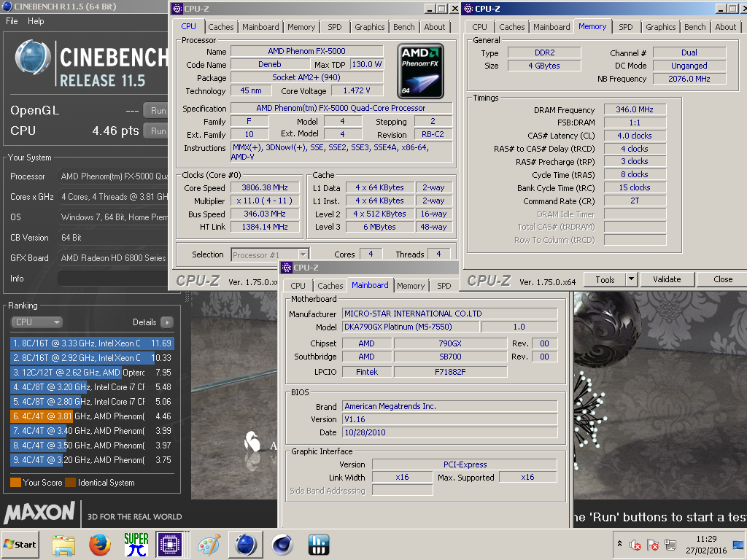The image size is (747, 560).
Task: Click the Close button in CPU-Z
Action: [723, 279]
